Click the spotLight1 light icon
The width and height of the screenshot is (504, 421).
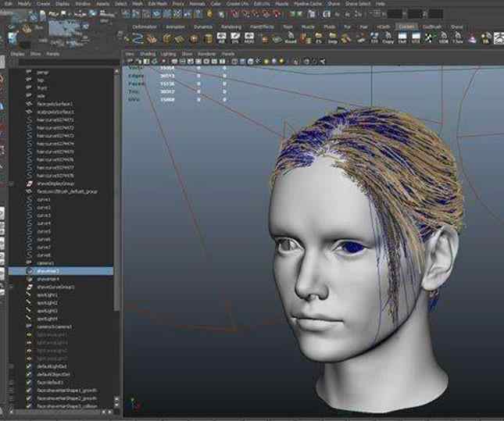click(29, 294)
